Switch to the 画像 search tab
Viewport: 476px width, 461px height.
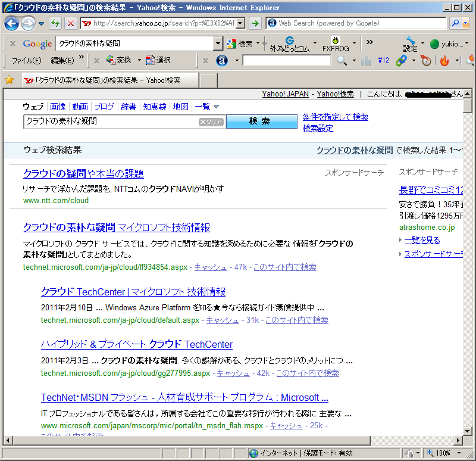pos(58,107)
